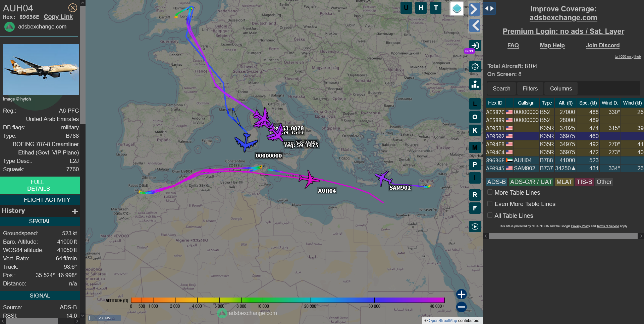Select the SAM902 row in aircraft table

(x=565, y=168)
